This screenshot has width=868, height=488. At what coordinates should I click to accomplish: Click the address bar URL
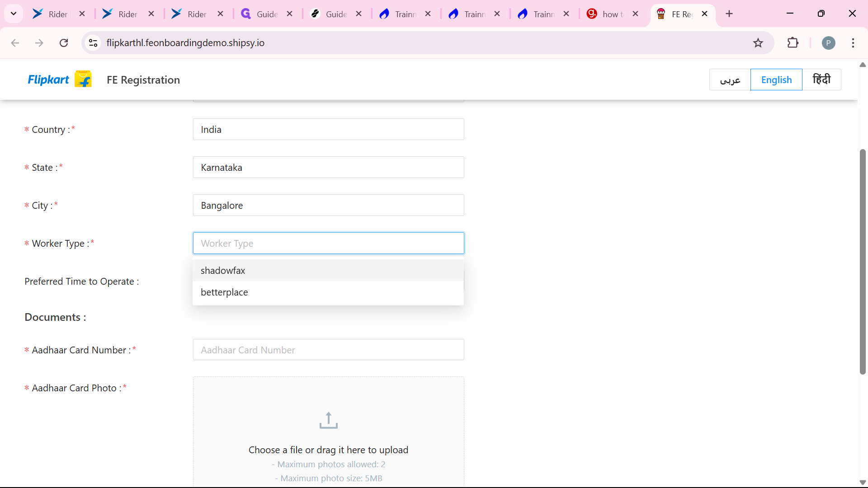[x=185, y=43]
